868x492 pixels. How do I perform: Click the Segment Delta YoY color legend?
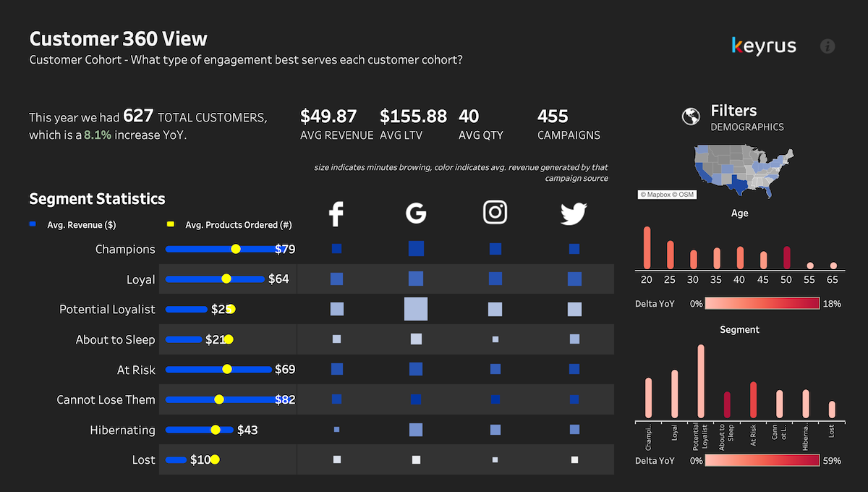pyautogui.click(x=762, y=460)
